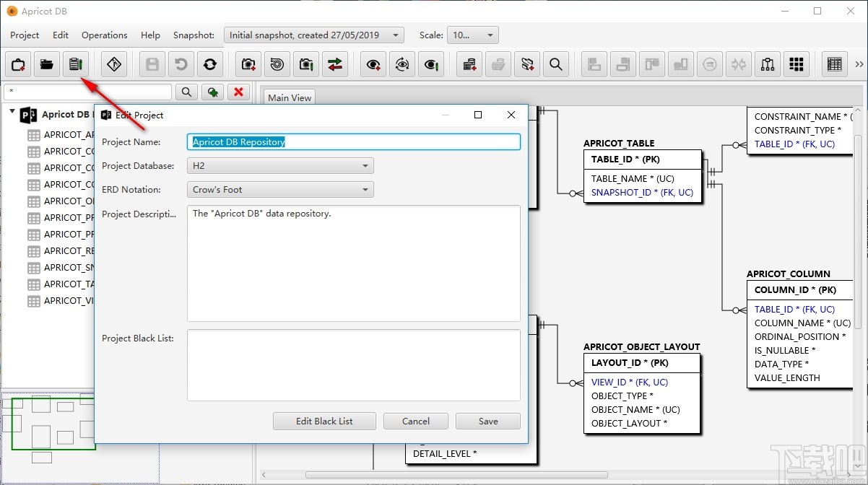This screenshot has width=868, height=485.
Task: Click the green plus filter button
Action: [x=212, y=92]
